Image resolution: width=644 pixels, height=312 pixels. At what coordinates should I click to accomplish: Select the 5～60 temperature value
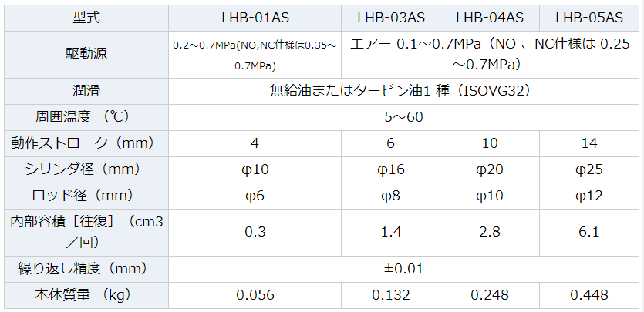pos(403,117)
